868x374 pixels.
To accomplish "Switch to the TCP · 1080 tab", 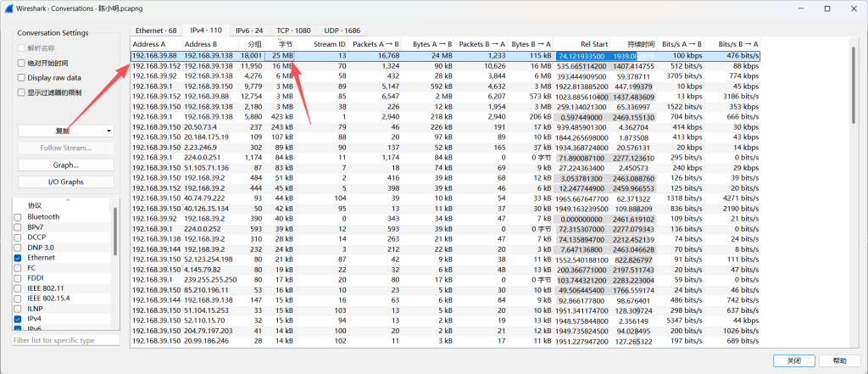I will point(294,31).
